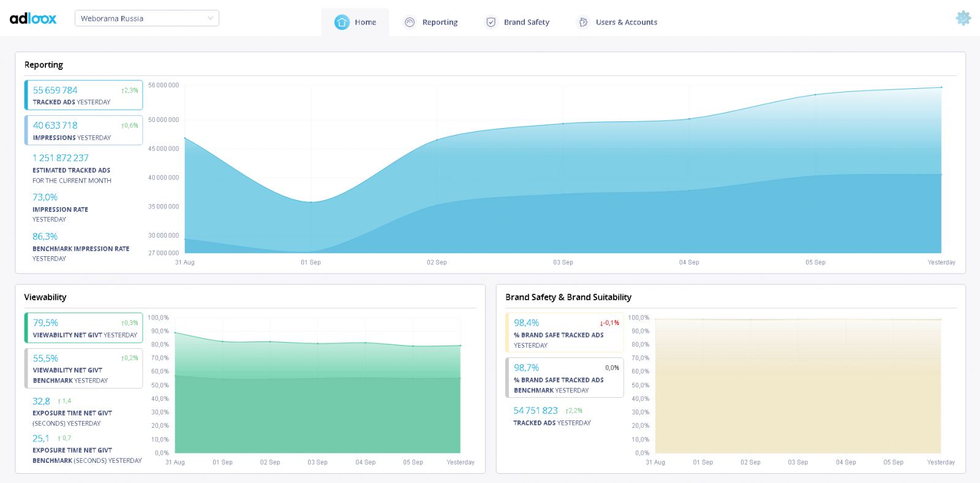Click the 54 751 823 tracked ads value

pos(536,411)
